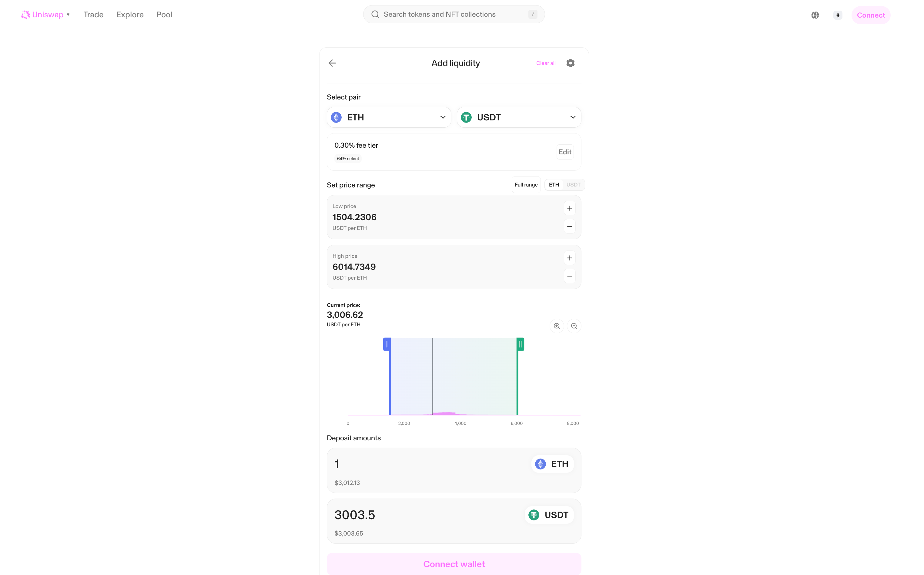Image resolution: width=924 pixels, height=575 pixels.
Task: Click the chart zoom in icon
Action: coord(557,326)
